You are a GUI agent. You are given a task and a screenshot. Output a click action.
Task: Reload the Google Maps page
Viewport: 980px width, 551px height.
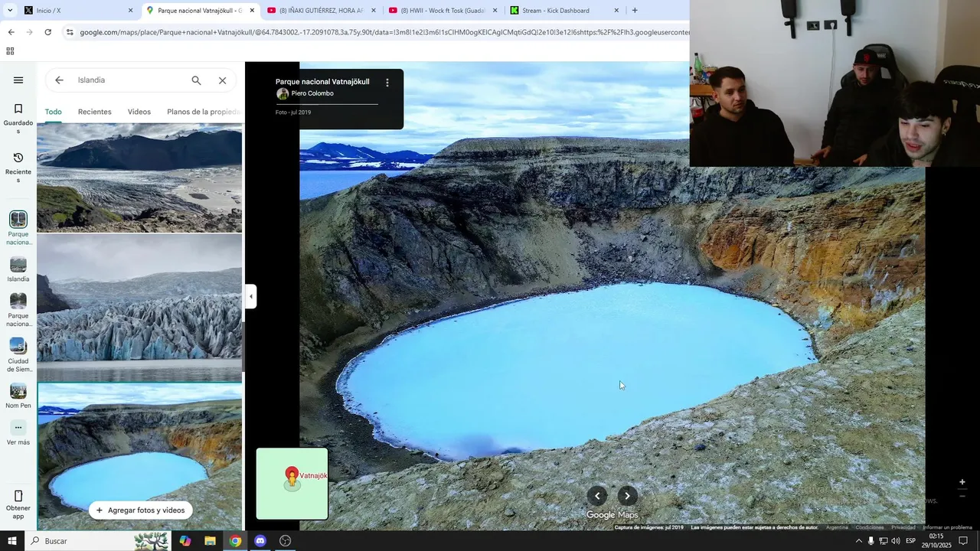tap(47, 32)
